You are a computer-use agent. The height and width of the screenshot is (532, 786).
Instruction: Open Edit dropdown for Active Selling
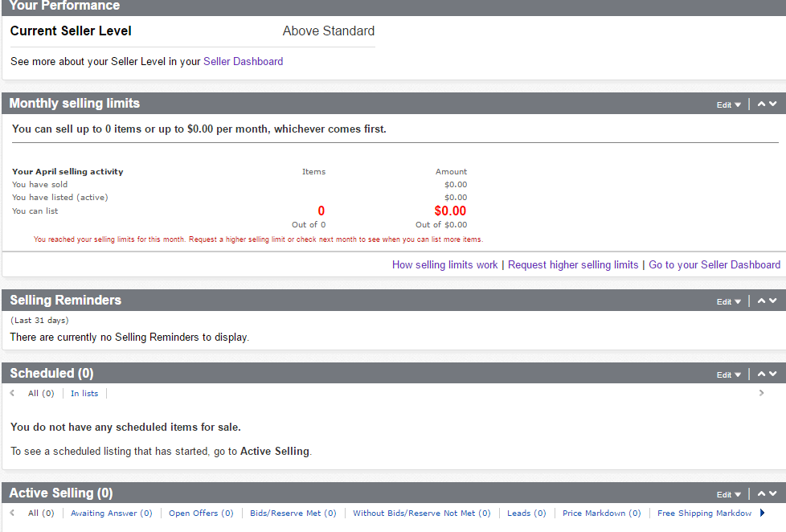coord(728,494)
